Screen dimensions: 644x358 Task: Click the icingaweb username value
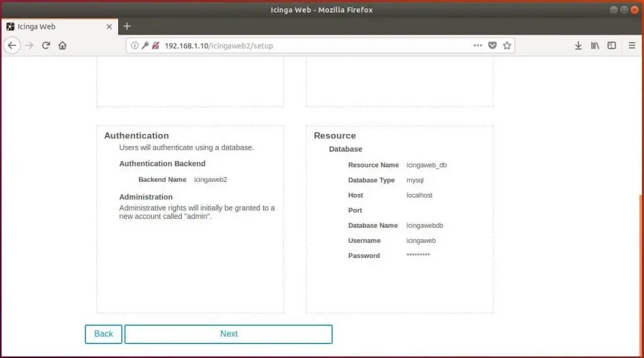coord(421,241)
